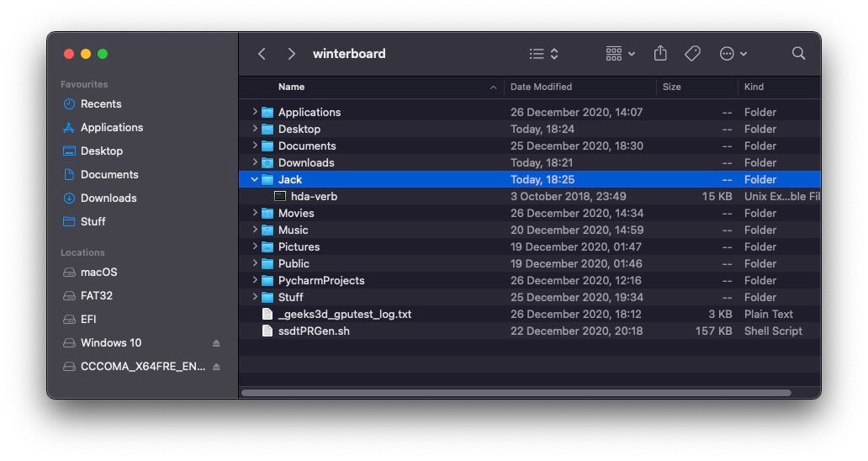Expand the Stuff folder row in the list
868x461 pixels.
(254, 297)
